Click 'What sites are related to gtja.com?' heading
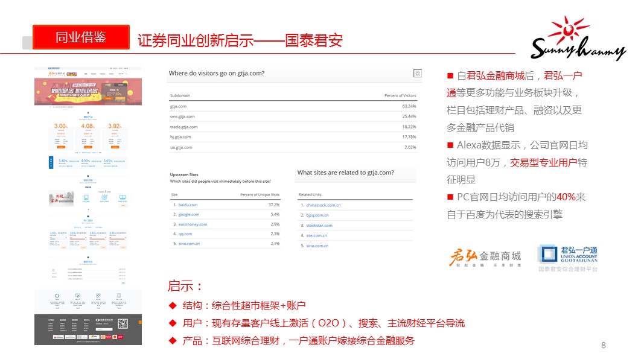Screen dimensions: 644x362 pyautogui.click(x=345, y=173)
